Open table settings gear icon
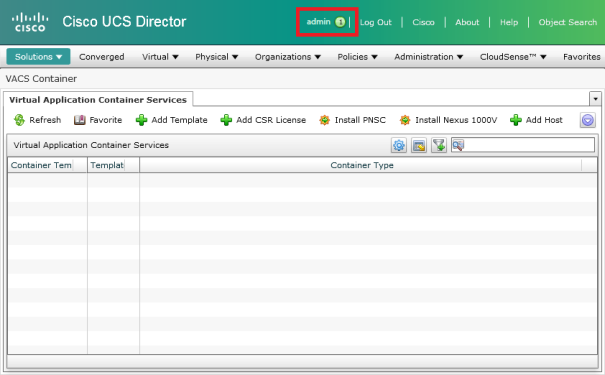Screen dimensions: 605x375 (x=399, y=145)
